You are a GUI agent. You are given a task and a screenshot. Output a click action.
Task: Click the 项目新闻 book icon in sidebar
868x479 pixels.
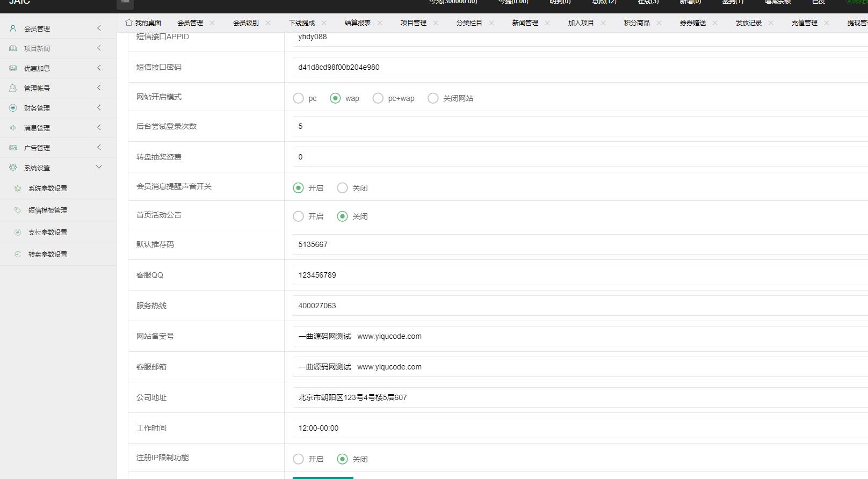[13, 48]
